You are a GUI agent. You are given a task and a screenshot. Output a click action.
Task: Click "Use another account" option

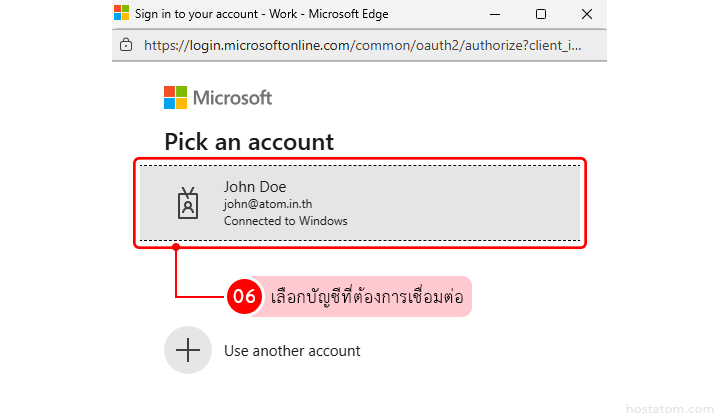(x=292, y=351)
